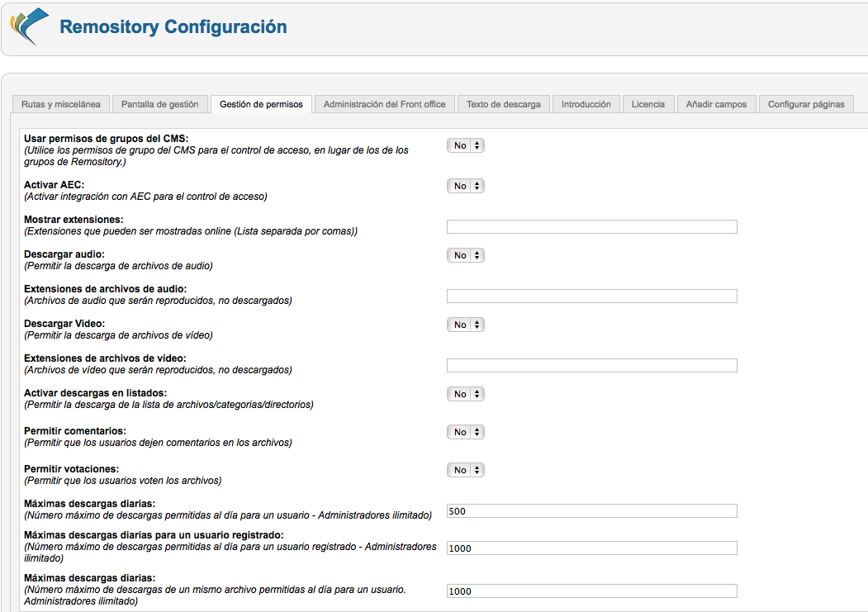Open the Descargar audio dropdown
The image size is (868, 612).
click(x=466, y=255)
